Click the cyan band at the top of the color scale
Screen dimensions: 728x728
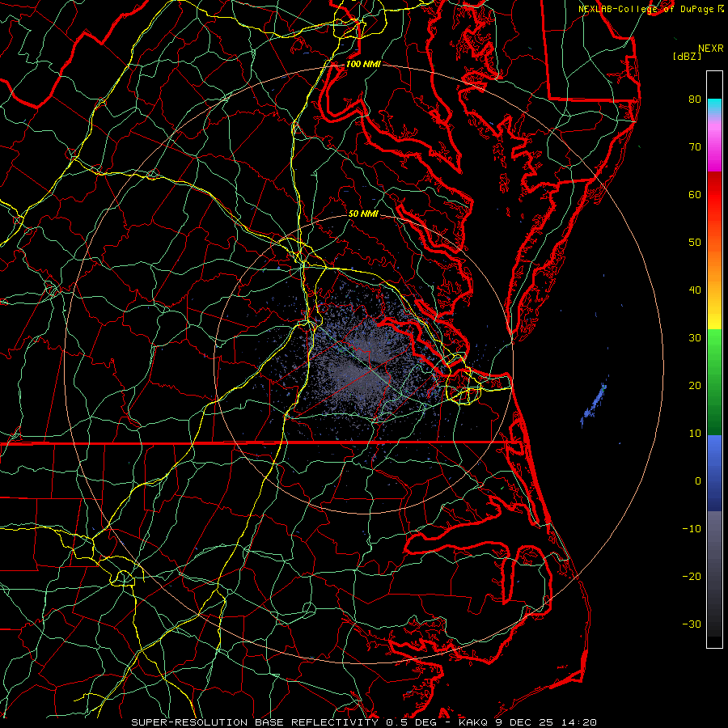click(x=714, y=106)
